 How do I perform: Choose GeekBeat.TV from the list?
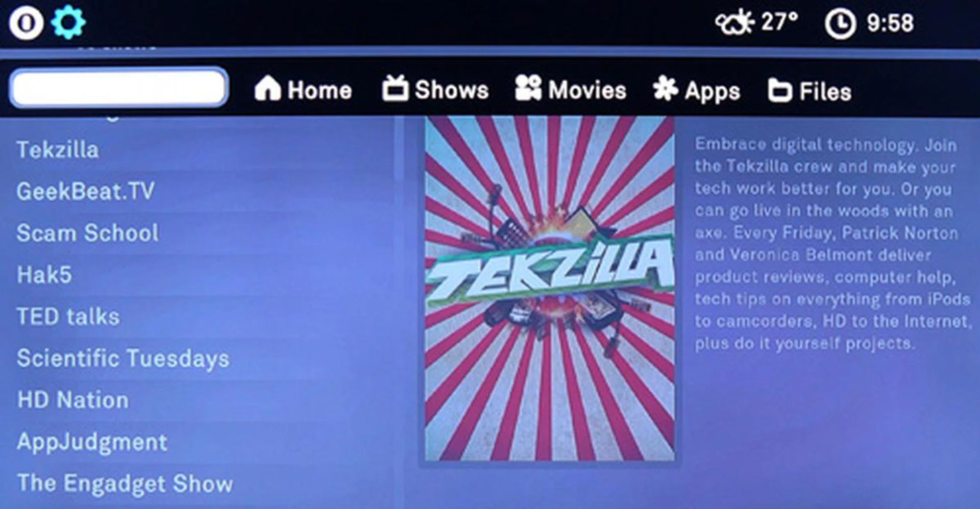tap(85, 192)
